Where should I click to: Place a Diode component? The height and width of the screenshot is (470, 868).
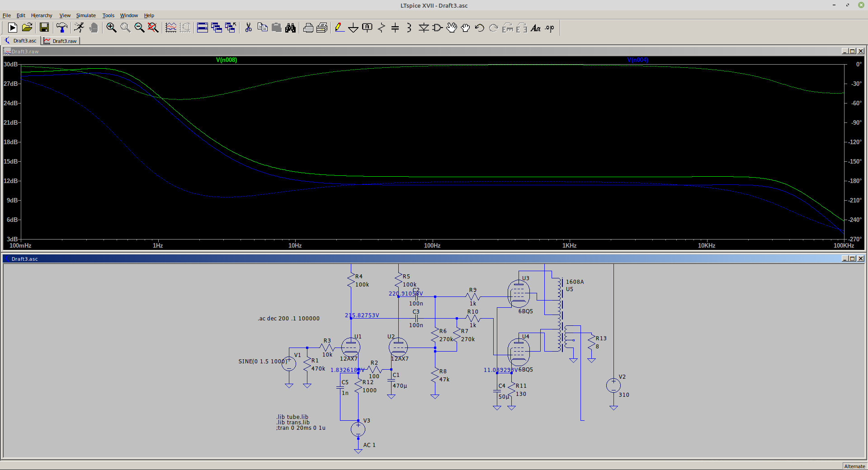pyautogui.click(x=424, y=28)
